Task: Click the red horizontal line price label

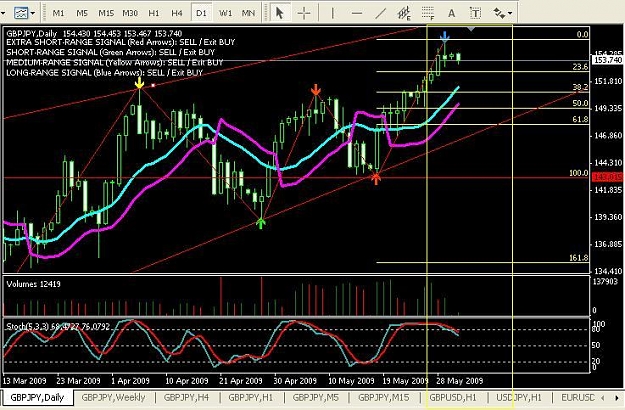Action: pos(607,177)
